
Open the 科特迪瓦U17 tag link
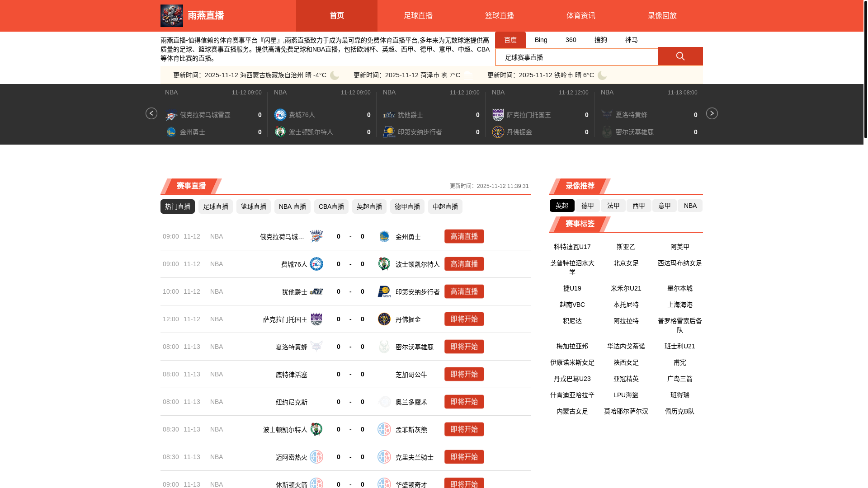(x=572, y=247)
